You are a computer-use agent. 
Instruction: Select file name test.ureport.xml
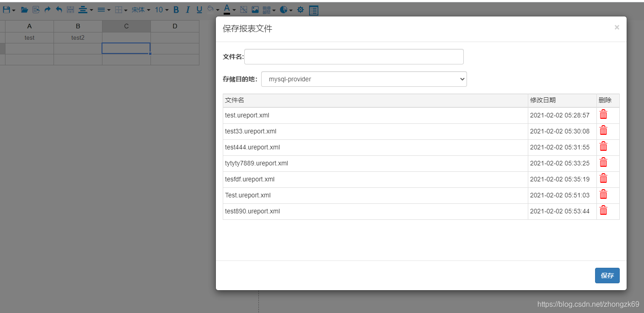[x=247, y=115]
